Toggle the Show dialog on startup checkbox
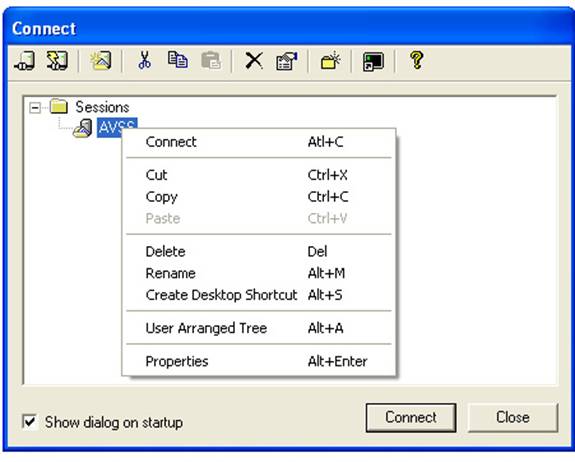This screenshot has height=462, width=575. tap(29, 422)
